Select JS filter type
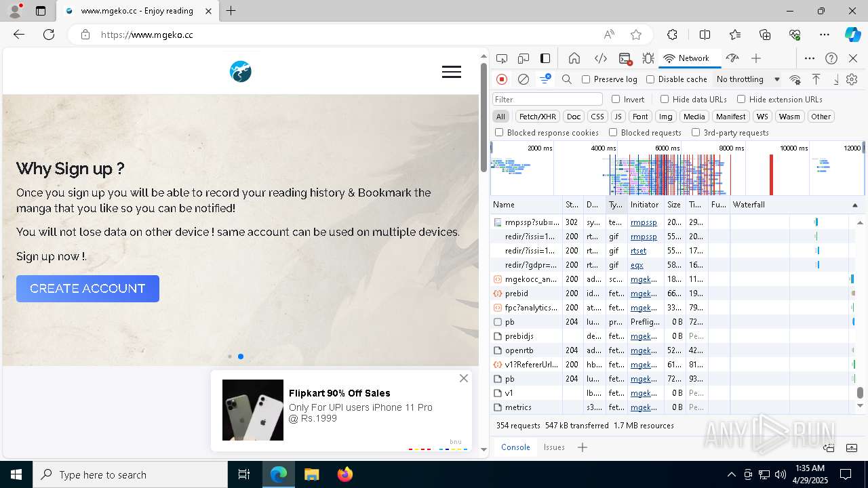This screenshot has width=868, height=488. pos(618,117)
